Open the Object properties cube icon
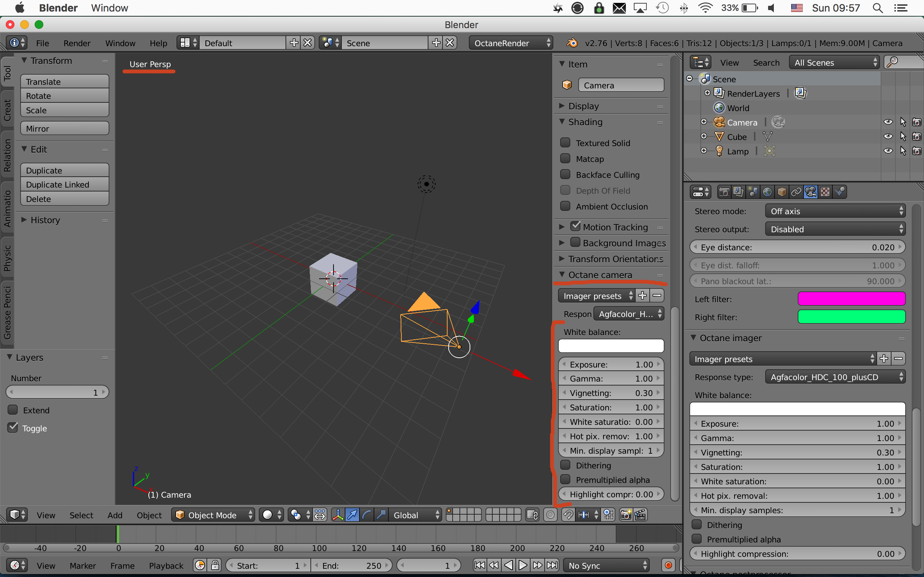 (781, 192)
